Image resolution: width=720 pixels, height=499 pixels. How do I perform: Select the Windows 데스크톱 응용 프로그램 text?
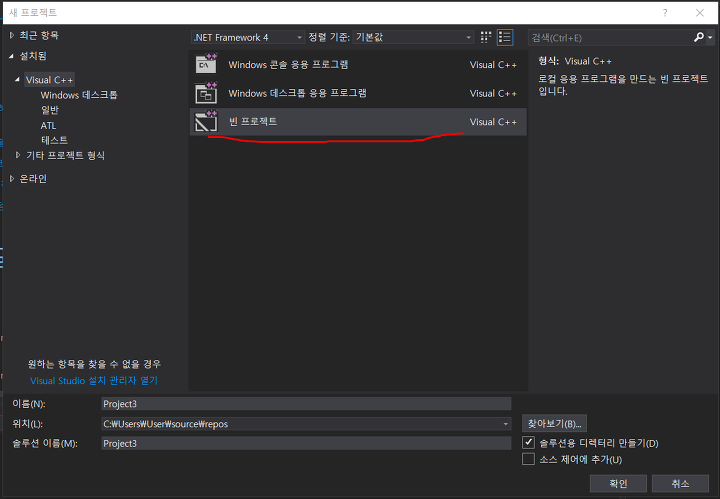click(x=298, y=93)
